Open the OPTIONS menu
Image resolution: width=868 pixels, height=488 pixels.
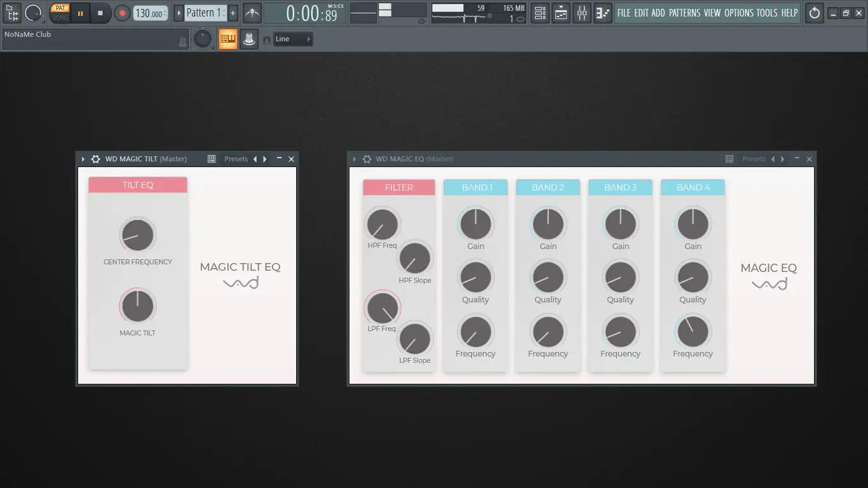click(x=739, y=13)
